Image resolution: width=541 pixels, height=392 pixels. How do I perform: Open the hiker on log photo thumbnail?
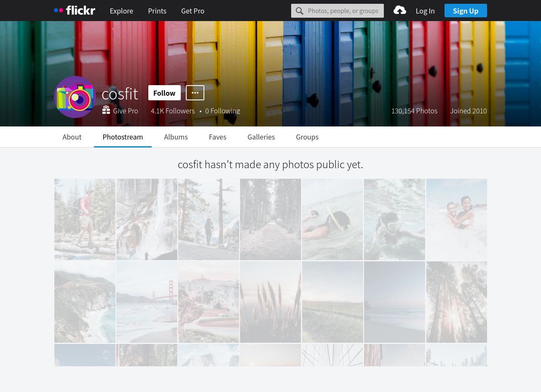click(x=85, y=219)
